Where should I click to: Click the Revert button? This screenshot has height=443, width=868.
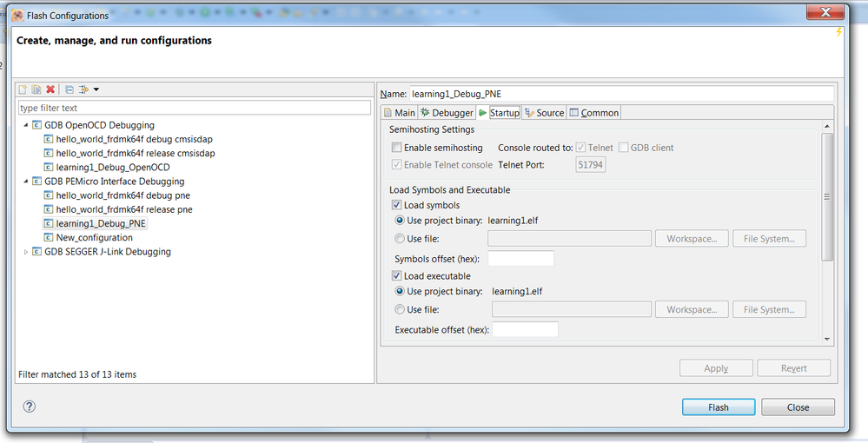794,368
